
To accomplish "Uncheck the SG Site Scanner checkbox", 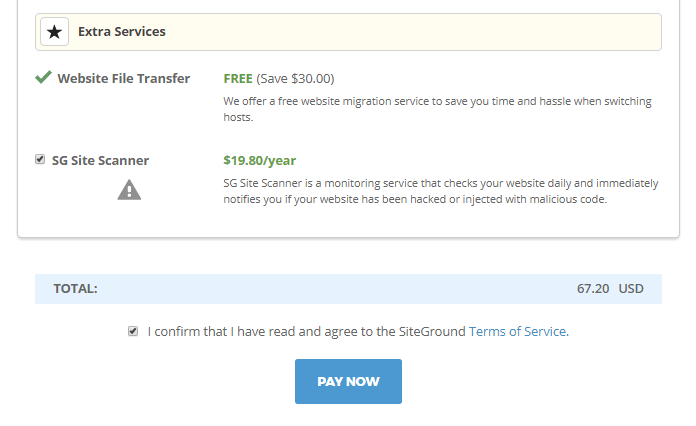I will tap(40, 159).
